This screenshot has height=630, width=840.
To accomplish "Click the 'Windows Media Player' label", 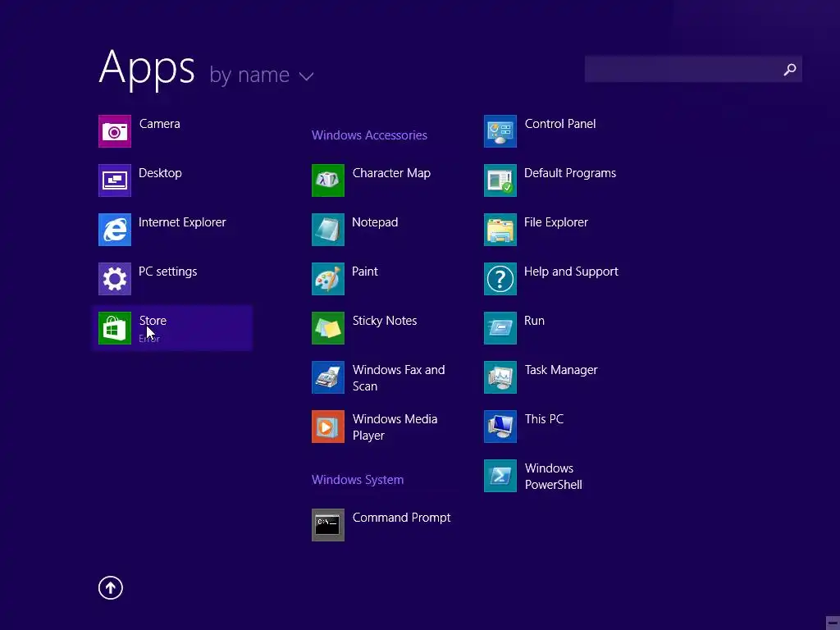I will coord(395,427).
